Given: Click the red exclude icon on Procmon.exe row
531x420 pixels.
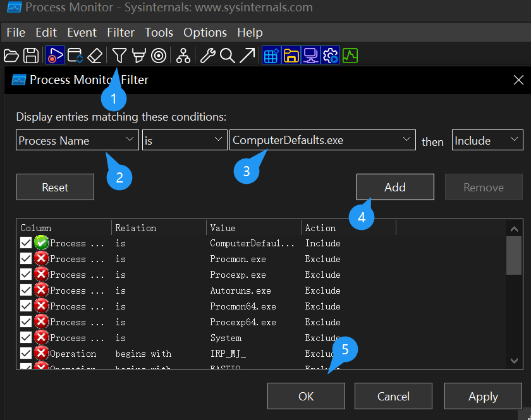Looking at the screenshot, I should [41, 258].
